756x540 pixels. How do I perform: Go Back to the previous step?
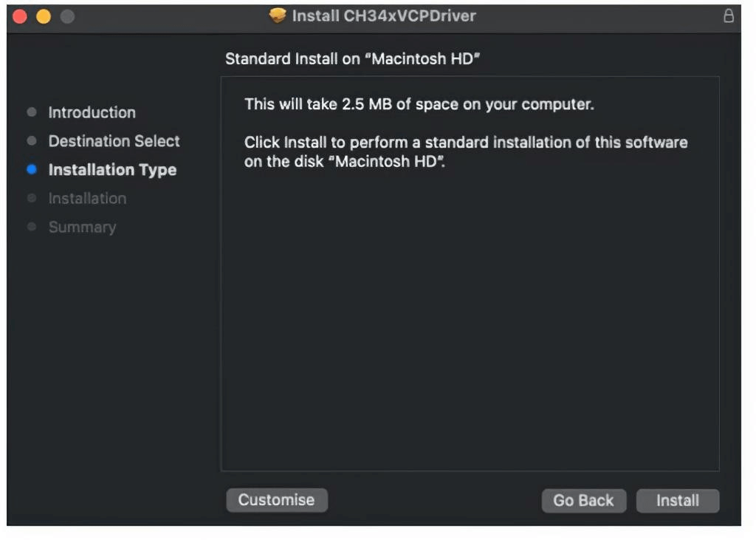583,500
